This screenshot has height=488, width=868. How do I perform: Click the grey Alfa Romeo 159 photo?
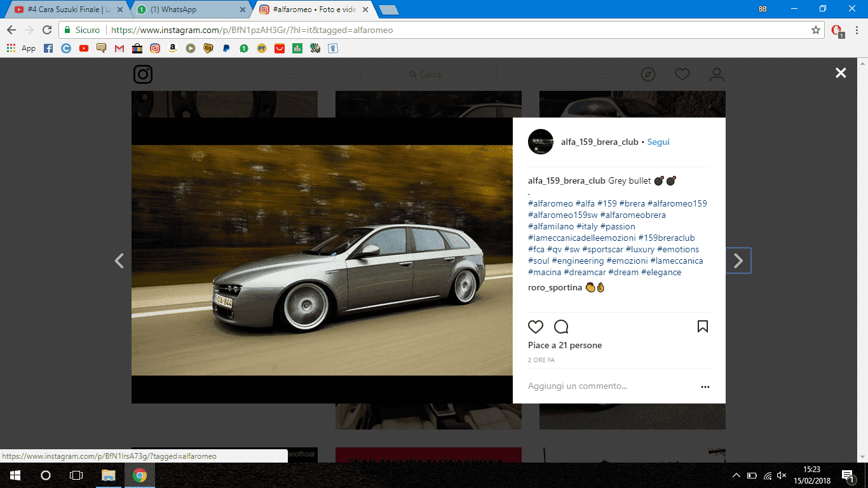tap(322, 261)
